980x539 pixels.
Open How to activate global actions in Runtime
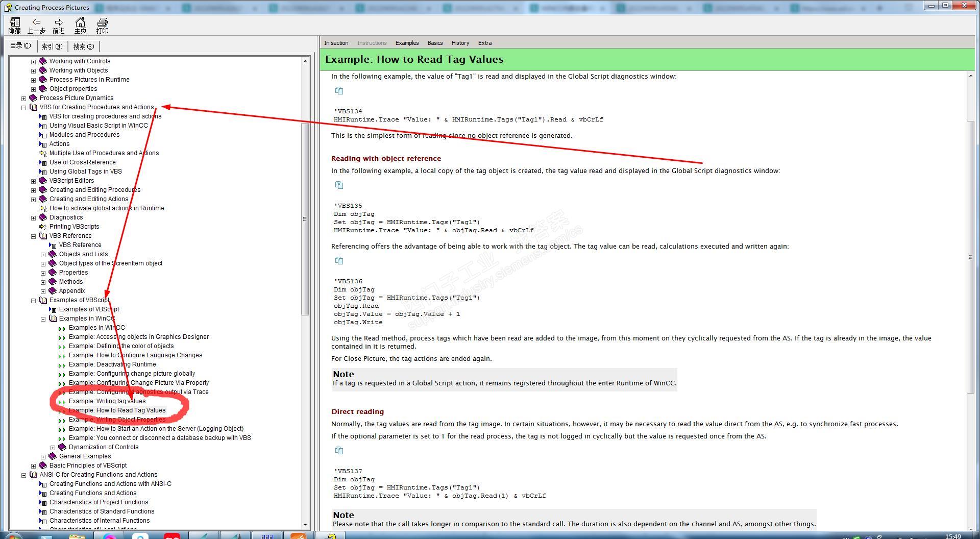[107, 208]
